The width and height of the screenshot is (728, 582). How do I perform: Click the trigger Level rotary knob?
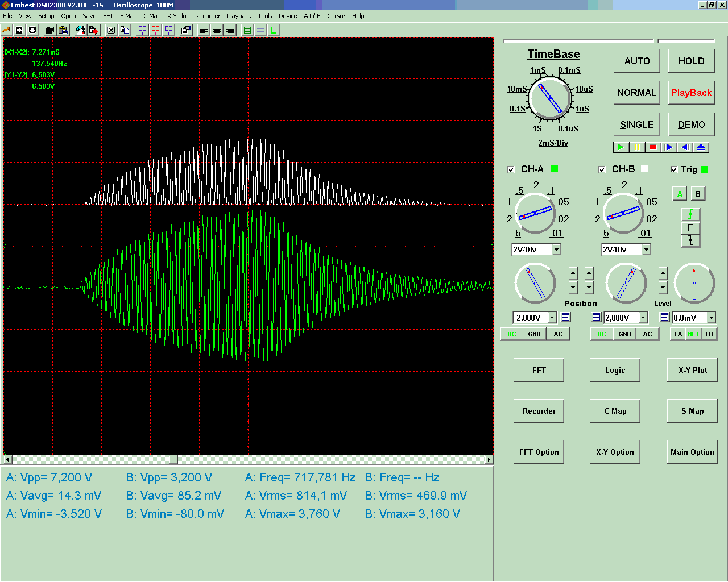pos(694,283)
